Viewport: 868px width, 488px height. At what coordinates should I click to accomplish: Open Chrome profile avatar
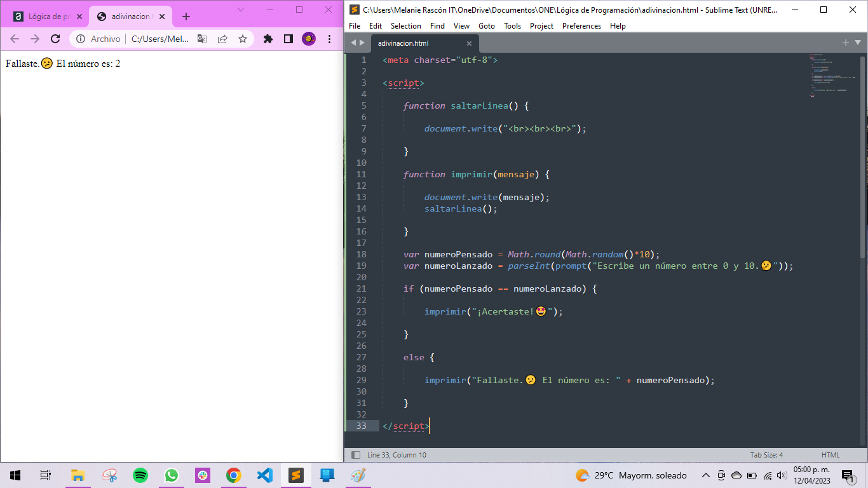309,39
